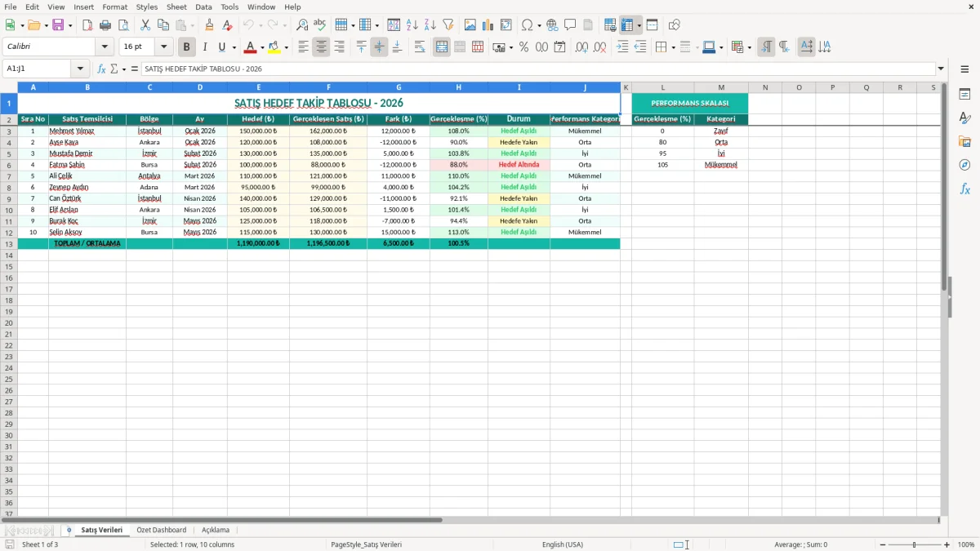980x551 pixels.
Task: Insert an image
Action: (x=470, y=25)
